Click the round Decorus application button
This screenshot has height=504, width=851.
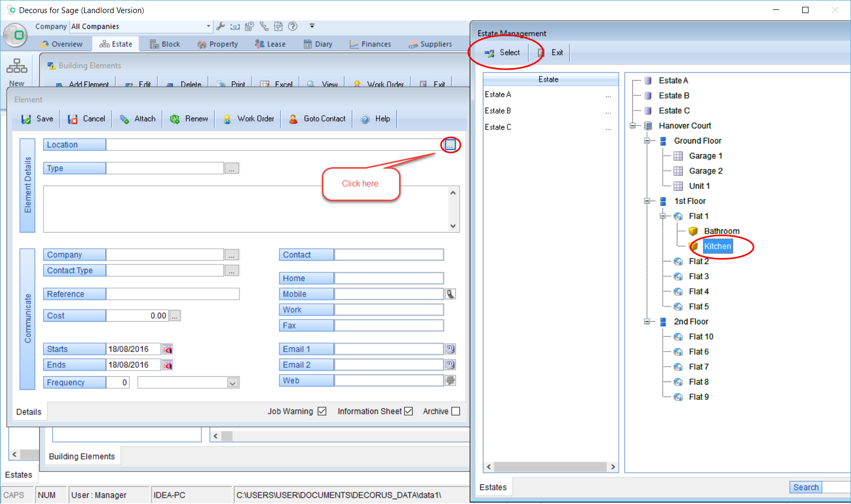pyautogui.click(x=15, y=36)
